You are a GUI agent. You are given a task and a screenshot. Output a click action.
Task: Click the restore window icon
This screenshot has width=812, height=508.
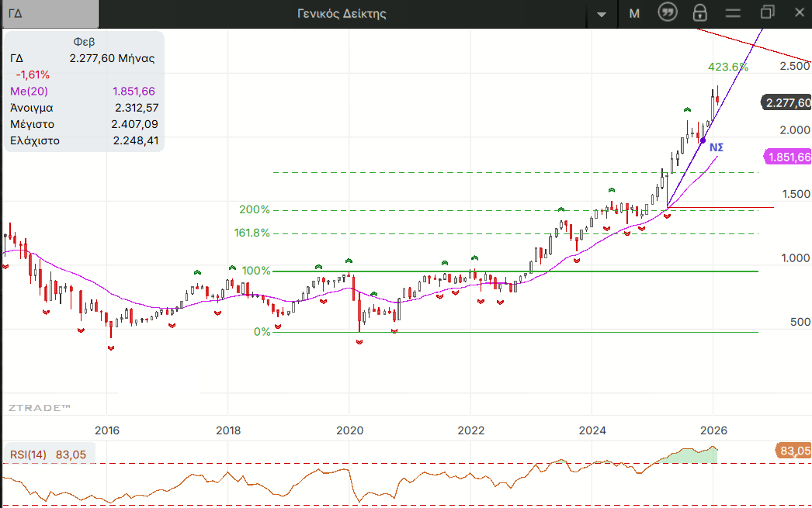(768, 12)
